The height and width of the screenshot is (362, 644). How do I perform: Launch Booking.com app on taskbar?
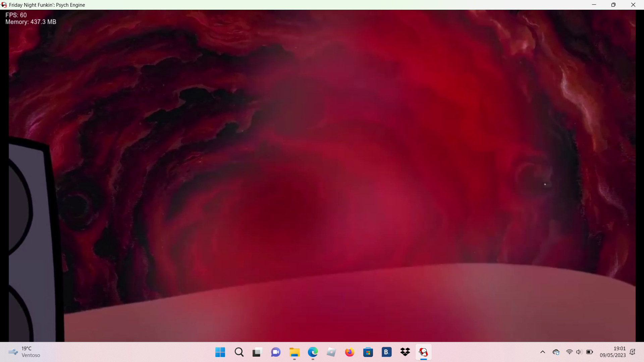tap(386, 352)
